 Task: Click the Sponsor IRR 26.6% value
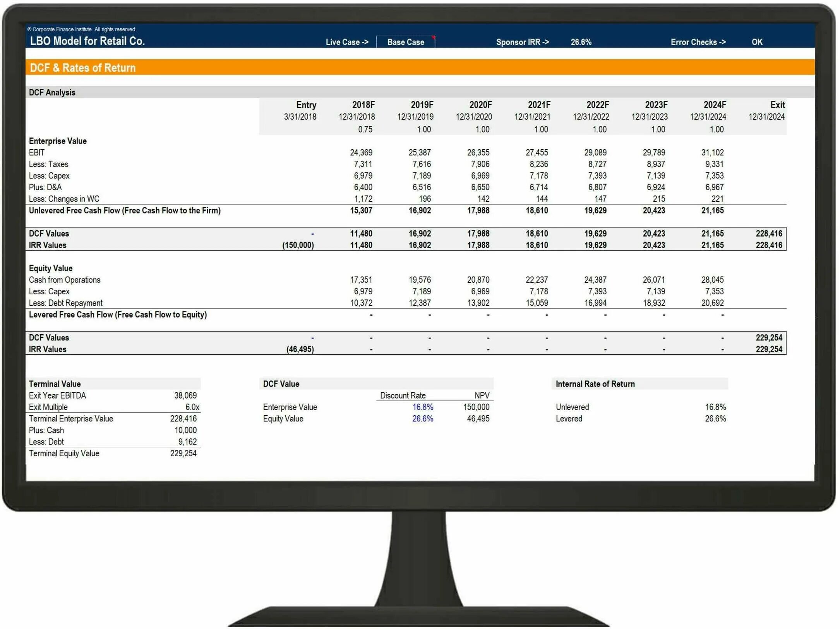coord(581,42)
